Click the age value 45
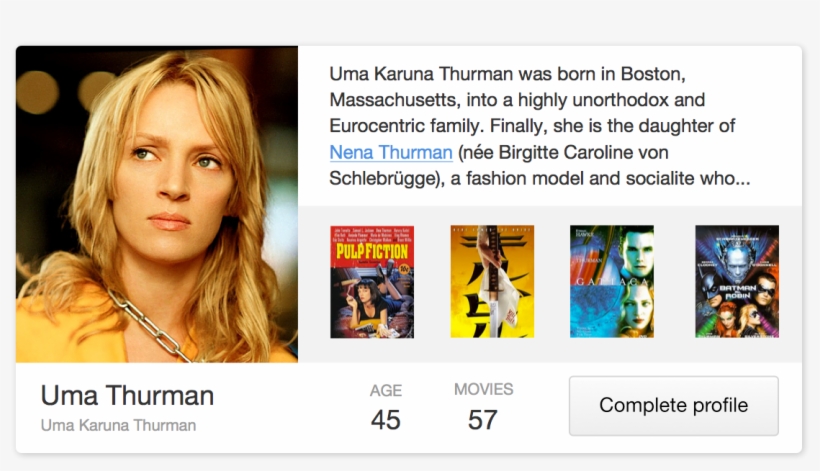 (386, 420)
